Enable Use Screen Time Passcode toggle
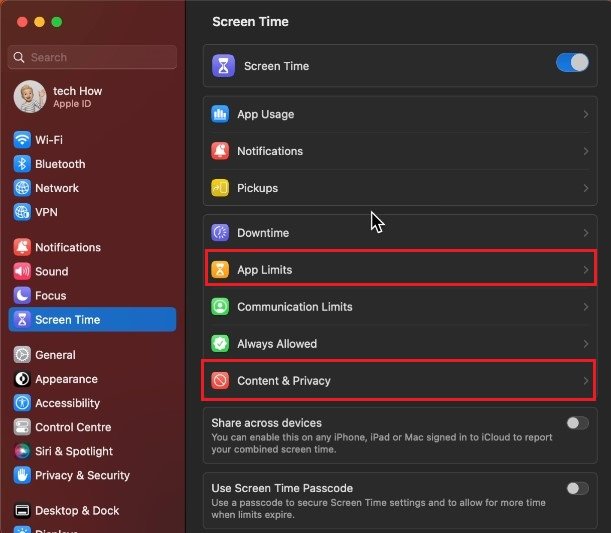The image size is (611, 533). (577, 488)
